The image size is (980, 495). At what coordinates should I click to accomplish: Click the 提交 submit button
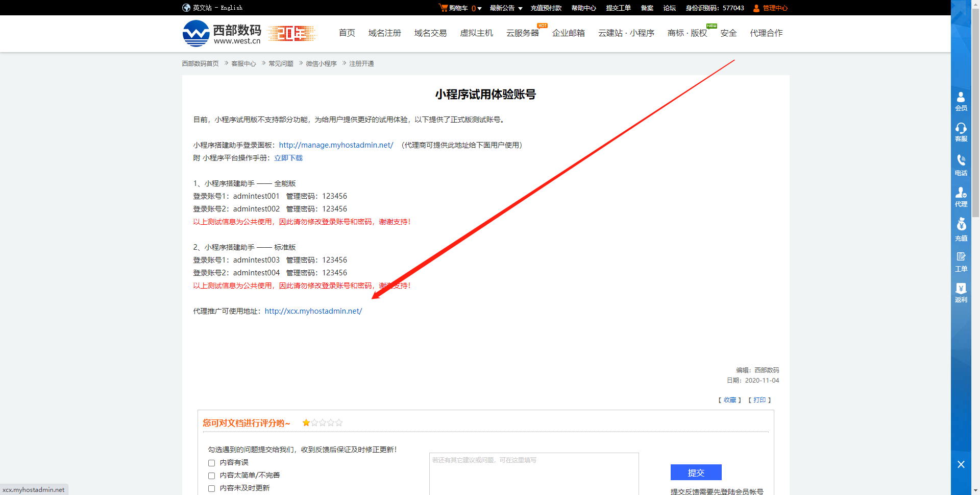(696, 472)
